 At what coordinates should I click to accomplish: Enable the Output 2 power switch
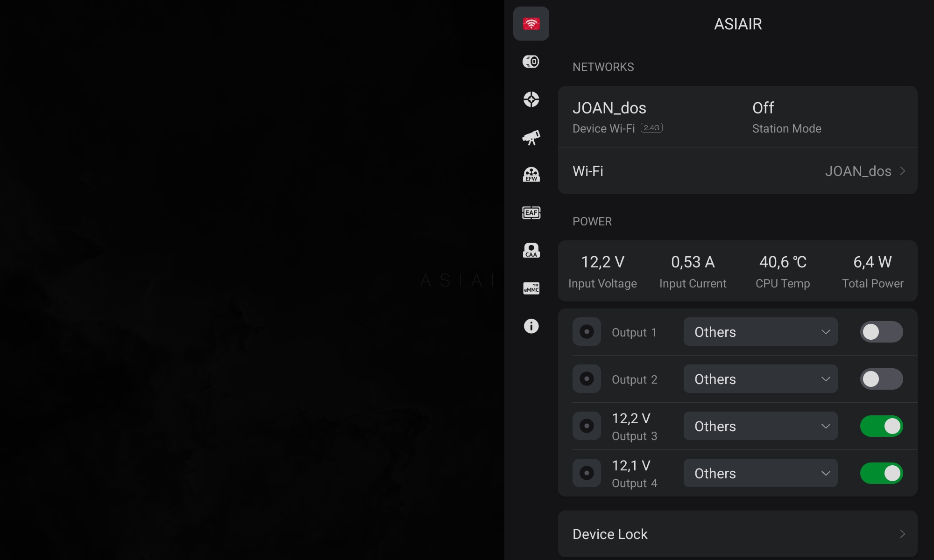[881, 379]
